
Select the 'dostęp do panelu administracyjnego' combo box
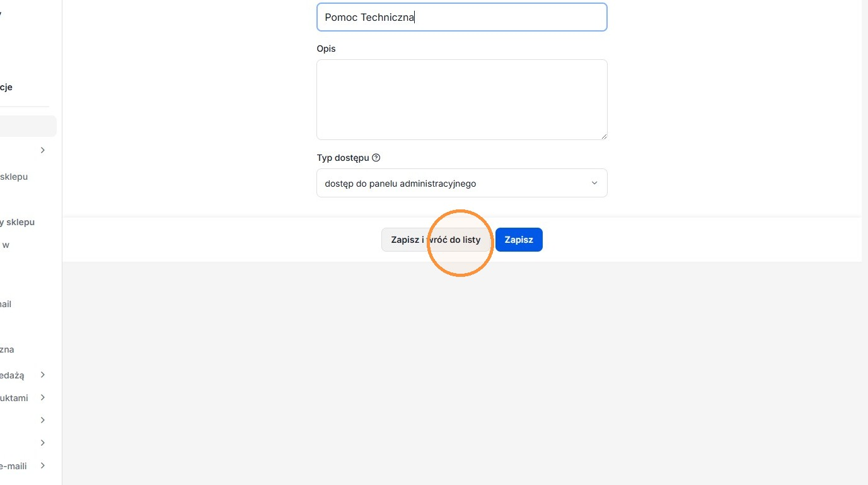[x=461, y=183]
